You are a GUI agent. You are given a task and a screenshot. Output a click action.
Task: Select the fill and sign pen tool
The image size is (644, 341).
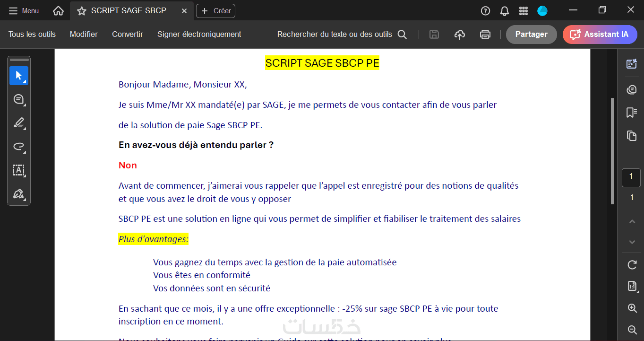[x=19, y=194]
